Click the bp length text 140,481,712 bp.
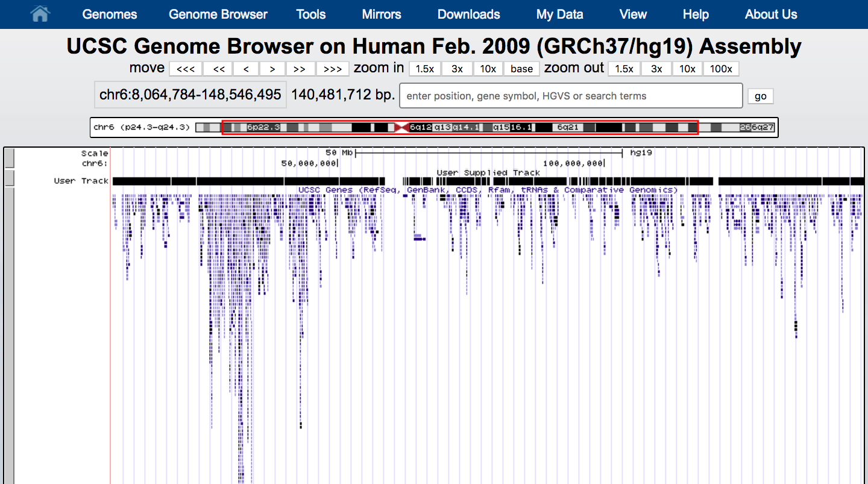The height and width of the screenshot is (484, 868). (343, 95)
